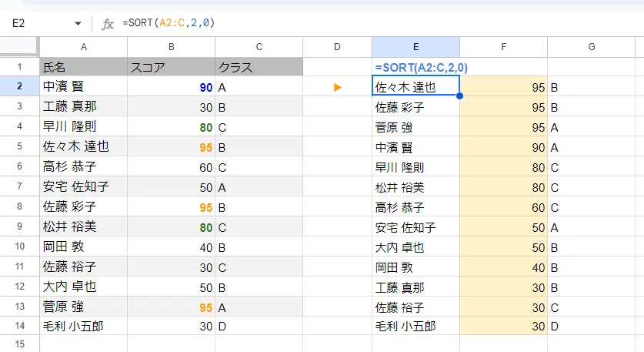The height and width of the screenshot is (352, 644).
Task: Click the blue fill handle on E2
Action: coord(459,96)
